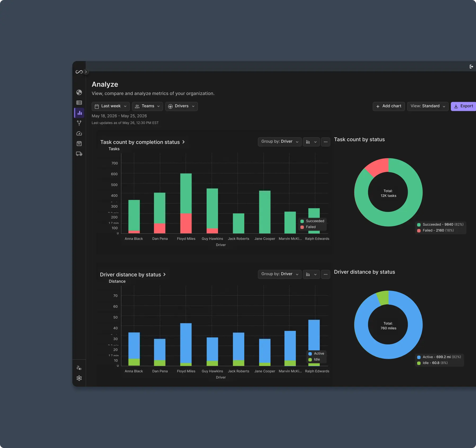Click the logout icon at top right
Viewport: 476px width, 448px height.
click(471, 66)
